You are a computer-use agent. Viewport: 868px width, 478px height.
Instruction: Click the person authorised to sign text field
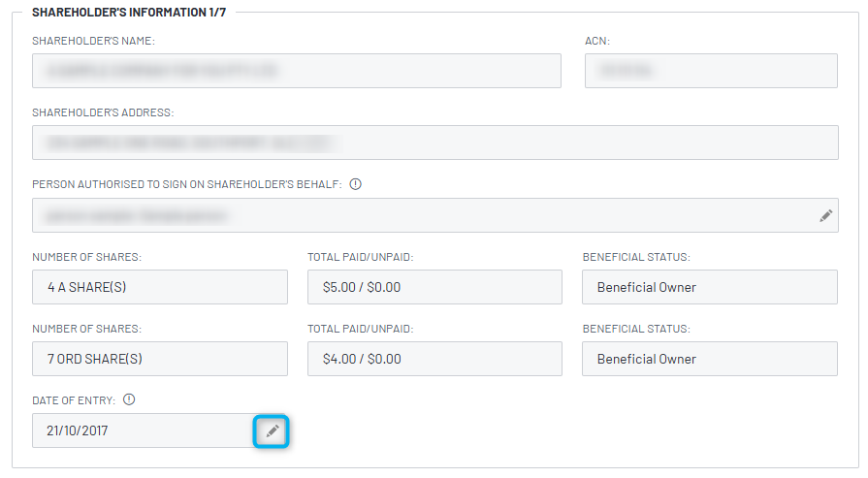point(435,215)
